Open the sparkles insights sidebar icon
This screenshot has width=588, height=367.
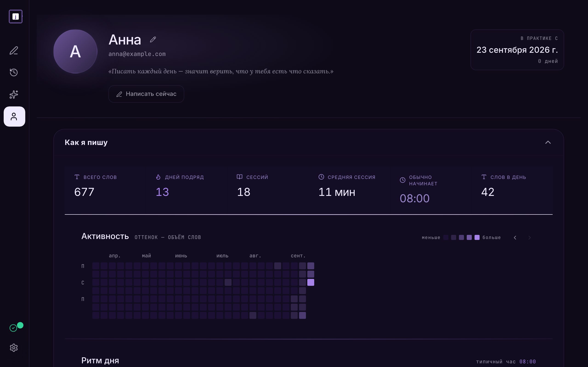[14, 95]
